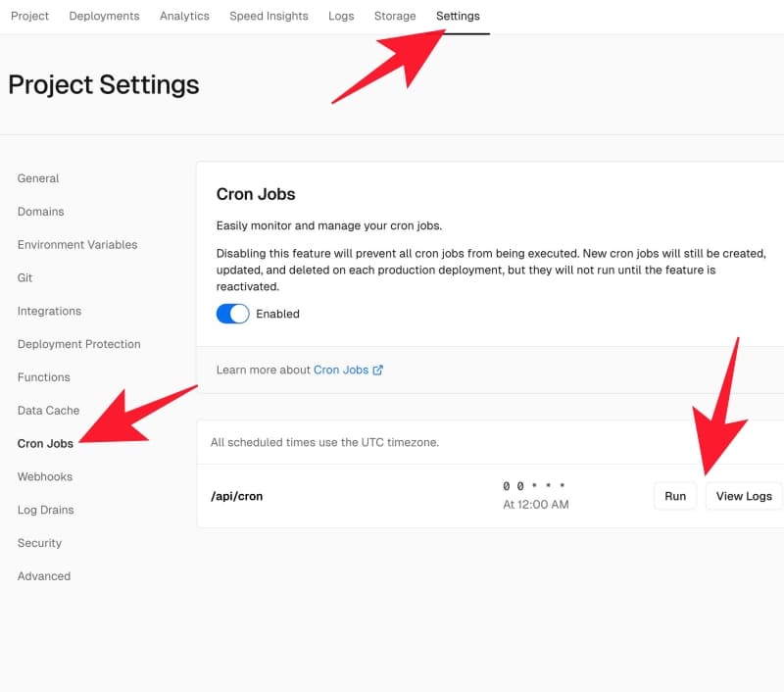Screen dimensions: 784x692
Task: Open General settings in sidebar
Action: coord(38,178)
